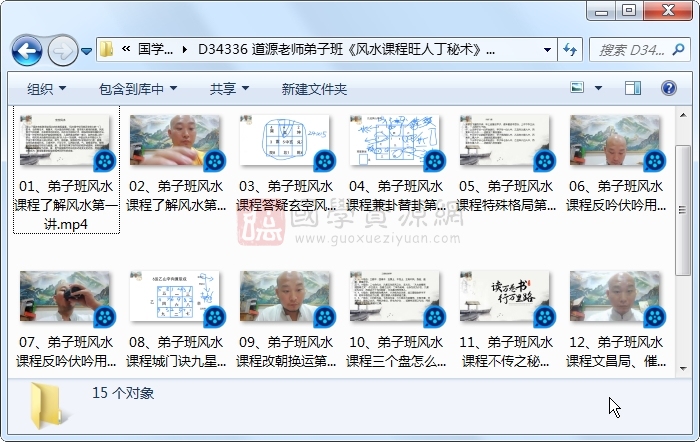Toggle the preview pane icon
The image size is (700, 442).
click(633, 88)
